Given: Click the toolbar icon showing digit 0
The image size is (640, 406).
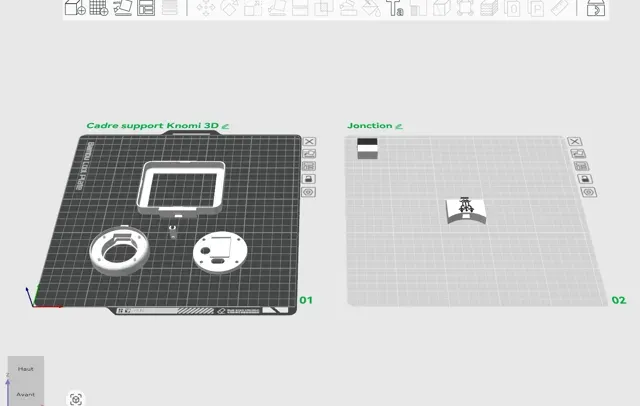Looking at the screenshot, I should coord(513,7).
